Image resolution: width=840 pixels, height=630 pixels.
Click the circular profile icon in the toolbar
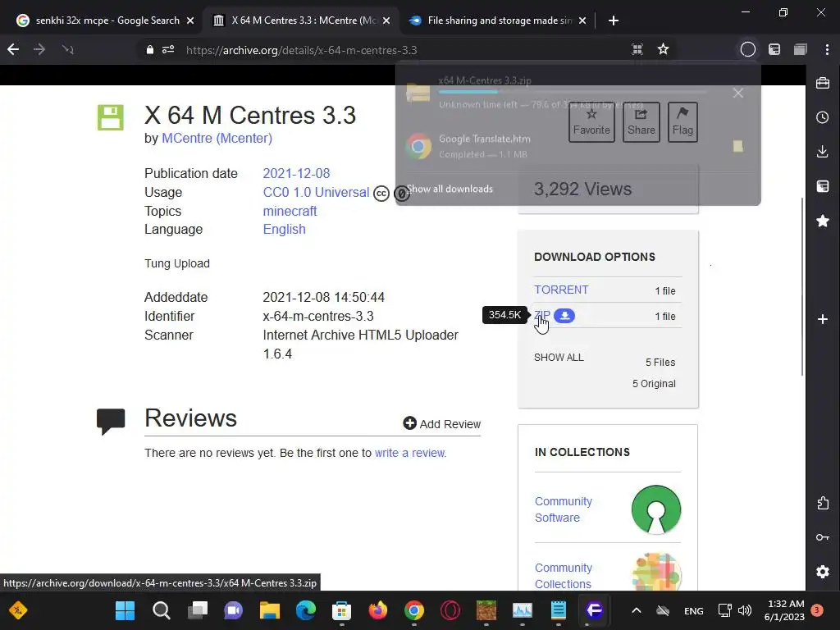tap(748, 50)
